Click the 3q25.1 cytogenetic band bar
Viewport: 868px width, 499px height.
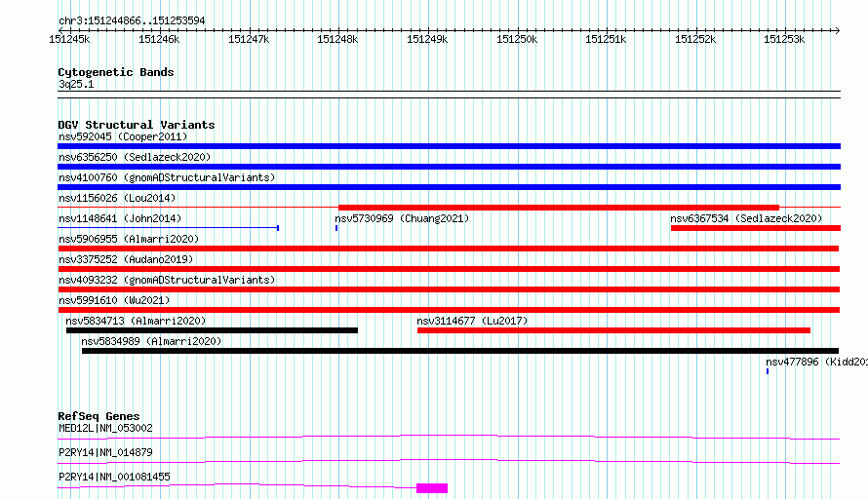pos(449,95)
